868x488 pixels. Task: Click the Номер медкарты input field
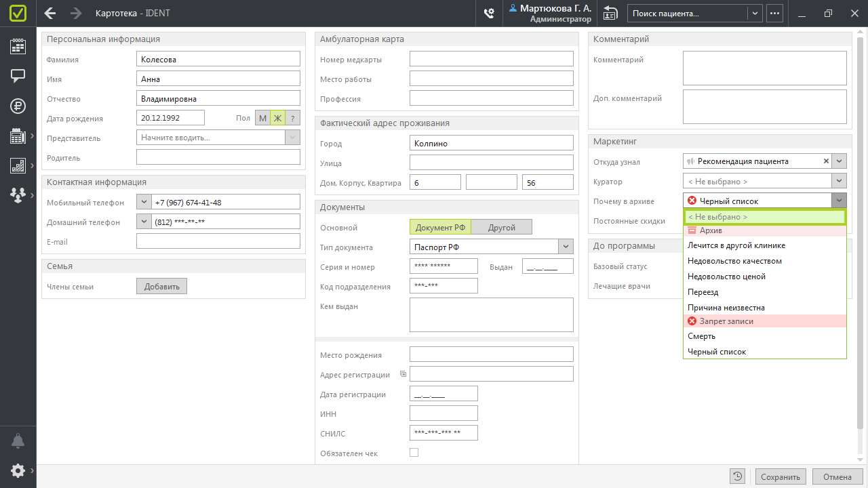coord(491,60)
